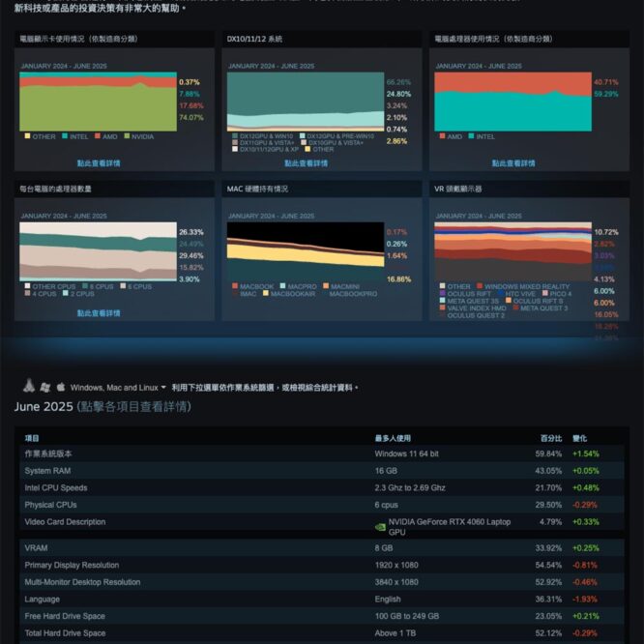
Task: Expand the Intel CPU Speeds row
Action: [55, 487]
